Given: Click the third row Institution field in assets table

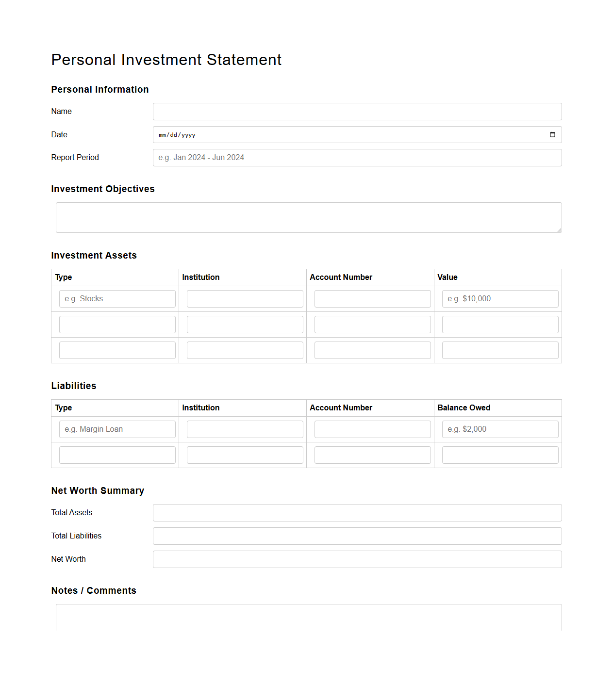Looking at the screenshot, I should (x=245, y=350).
